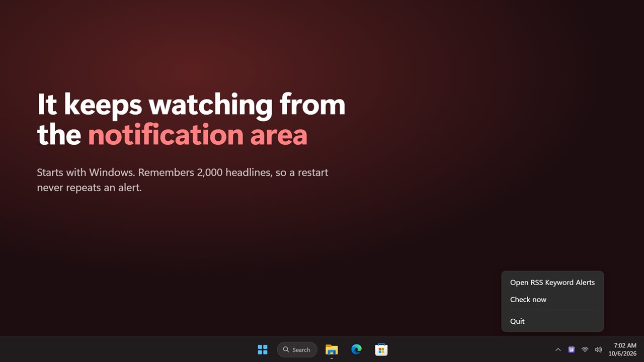
Task: Open Microsoft Store from taskbar
Action: click(381, 349)
